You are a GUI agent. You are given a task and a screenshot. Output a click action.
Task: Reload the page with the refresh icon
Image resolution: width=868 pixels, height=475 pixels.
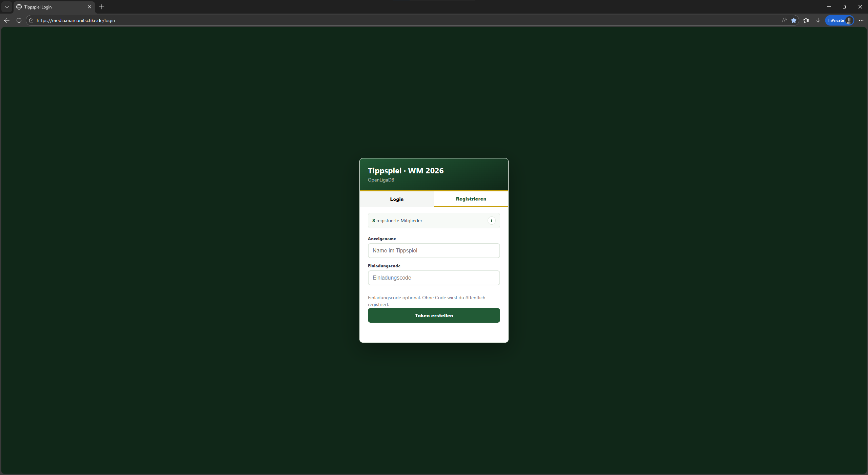[19, 20]
